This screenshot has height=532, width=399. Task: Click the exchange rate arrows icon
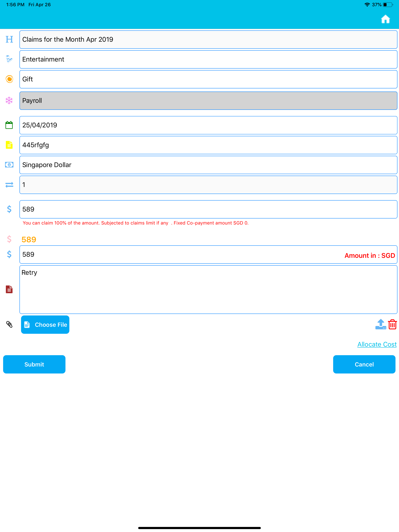click(9, 185)
